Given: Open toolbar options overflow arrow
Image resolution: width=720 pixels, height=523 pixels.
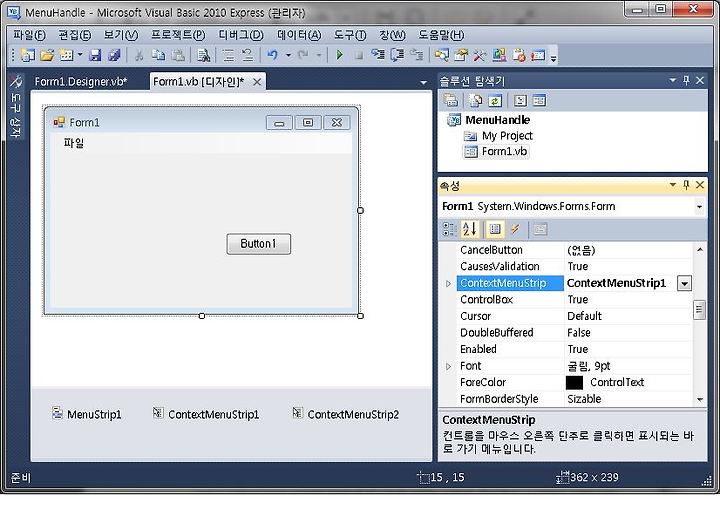Looking at the screenshot, I should 553,58.
